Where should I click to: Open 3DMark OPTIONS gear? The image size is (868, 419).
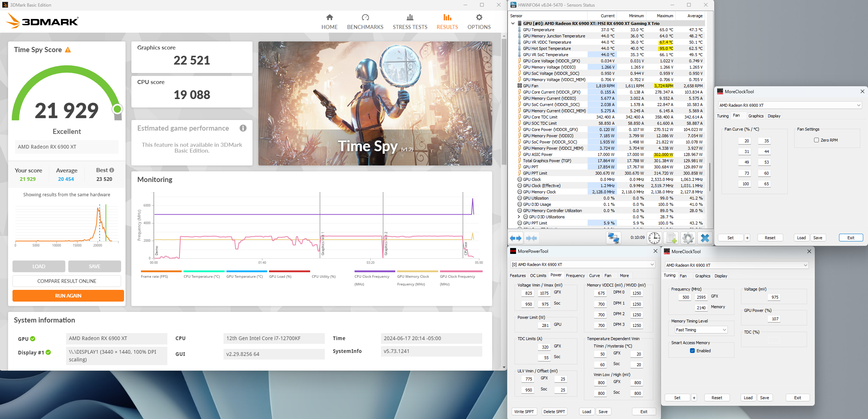point(479,22)
